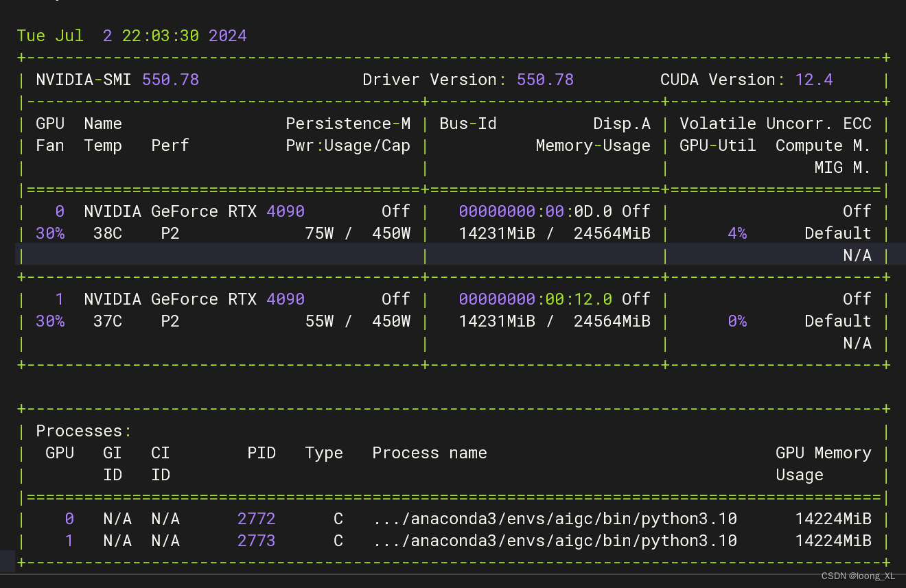Click the "Persistence-M" column header

pos(348,124)
